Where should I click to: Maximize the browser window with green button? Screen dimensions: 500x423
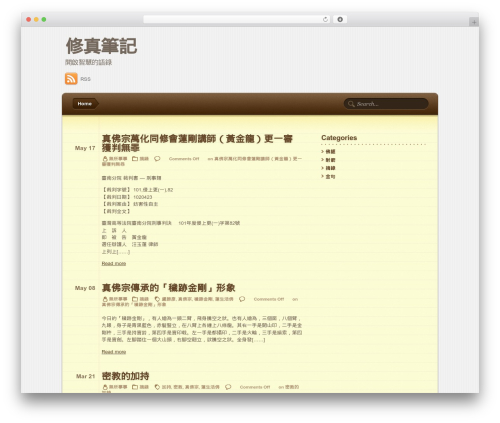pyautogui.click(x=44, y=20)
